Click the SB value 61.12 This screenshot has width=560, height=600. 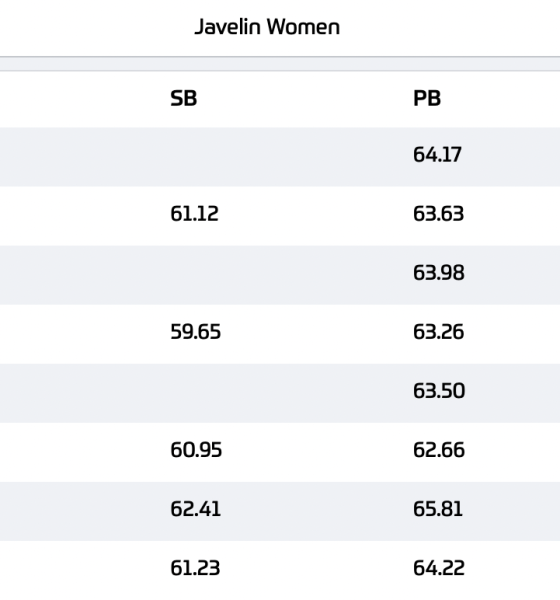[x=194, y=214]
